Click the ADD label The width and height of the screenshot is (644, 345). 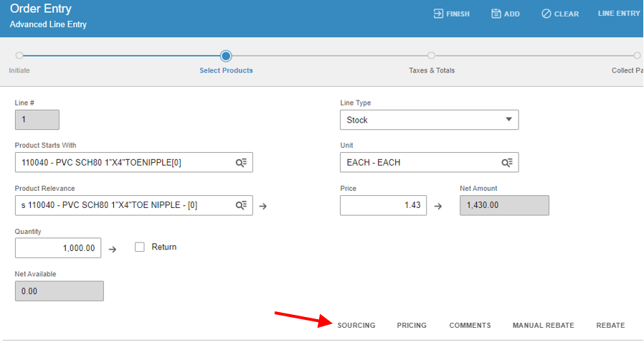point(512,14)
